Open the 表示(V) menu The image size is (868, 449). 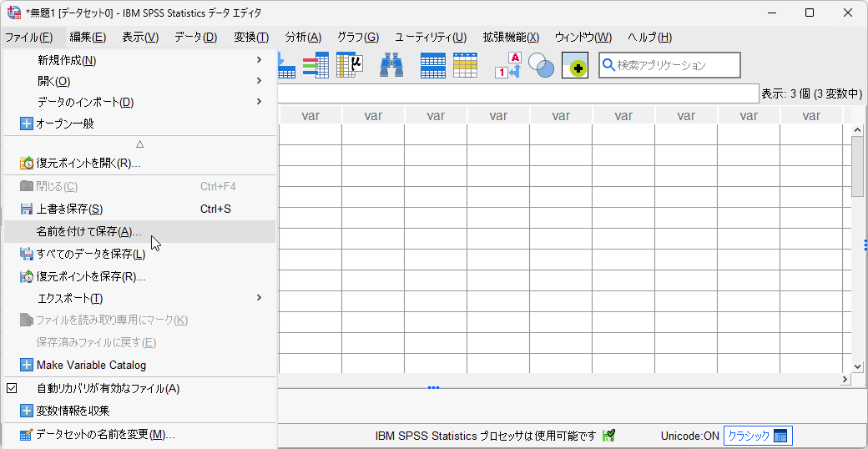pyautogui.click(x=140, y=38)
